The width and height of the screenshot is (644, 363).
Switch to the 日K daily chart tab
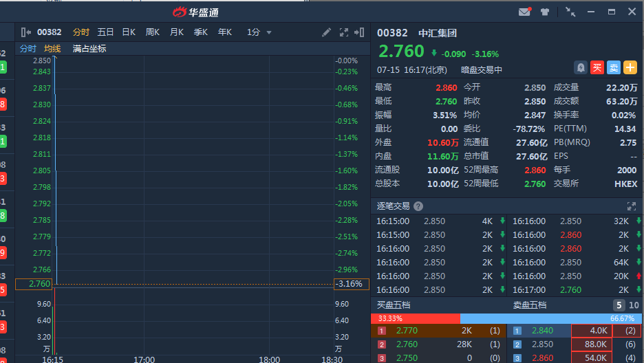pyautogui.click(x=129, y=32)
